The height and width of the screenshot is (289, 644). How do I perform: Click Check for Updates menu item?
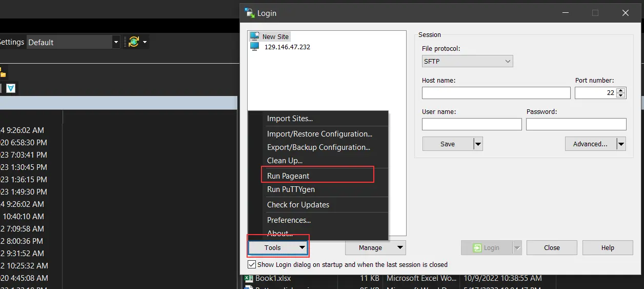coord(298,205)
